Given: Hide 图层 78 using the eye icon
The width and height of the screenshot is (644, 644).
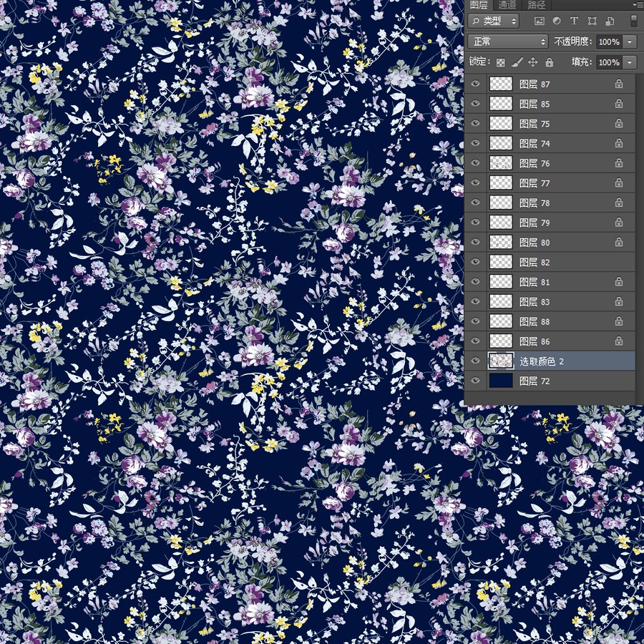Looking at the screenshot, I should point(475,202).
